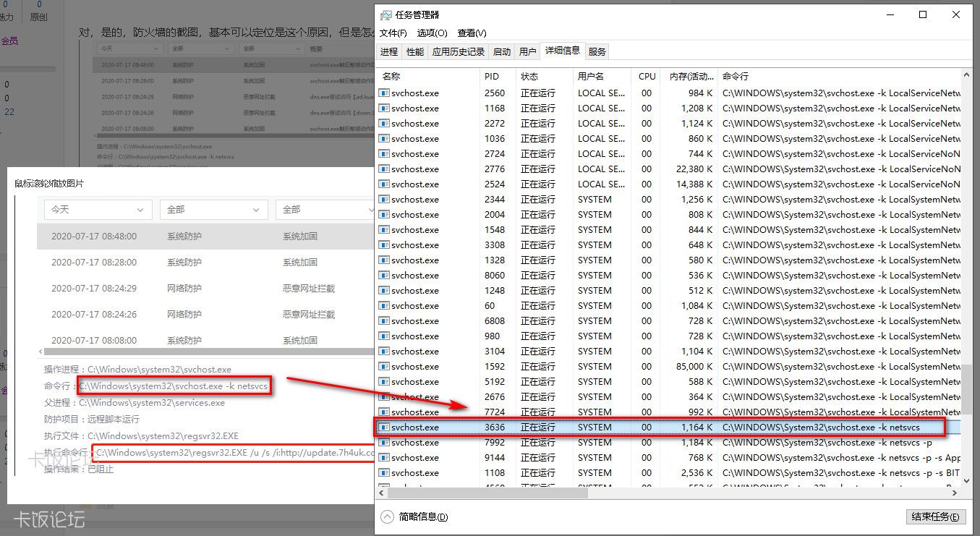Click the process icon for PID 2560
Image resolution: width=980 pixels, height=536 pixels.
pyautogui.click(x=385, y=93)
